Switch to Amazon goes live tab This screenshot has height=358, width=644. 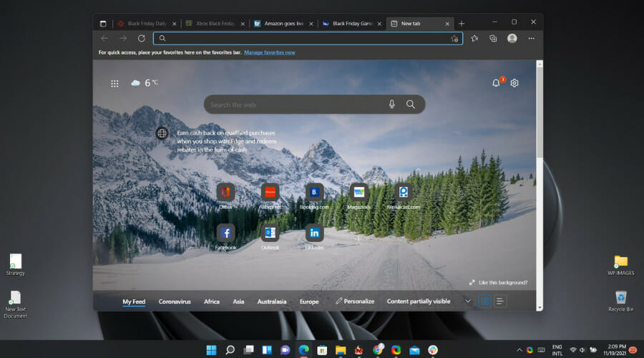[x=283, y=24]
